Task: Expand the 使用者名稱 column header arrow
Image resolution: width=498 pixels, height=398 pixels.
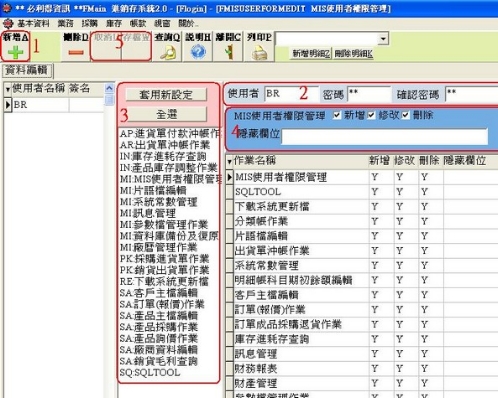Action: point(8,89)
